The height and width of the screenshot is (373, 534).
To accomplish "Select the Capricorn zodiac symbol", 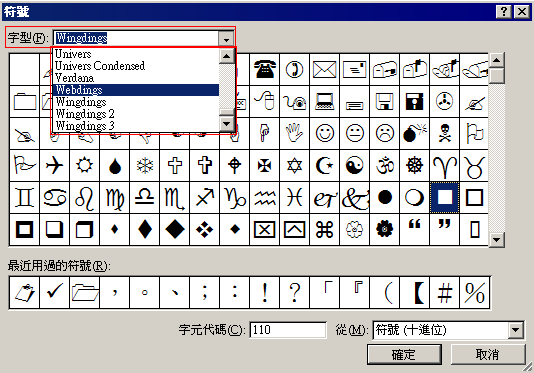I will click(234, 198).
